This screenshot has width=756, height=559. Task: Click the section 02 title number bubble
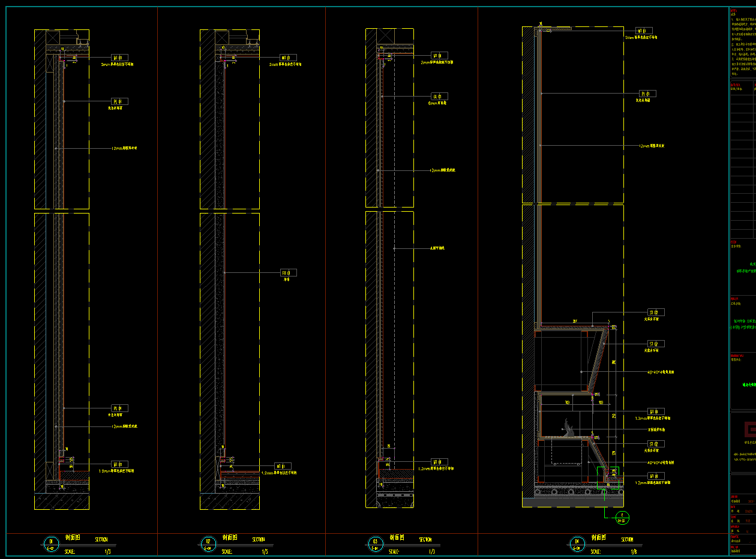208,544
